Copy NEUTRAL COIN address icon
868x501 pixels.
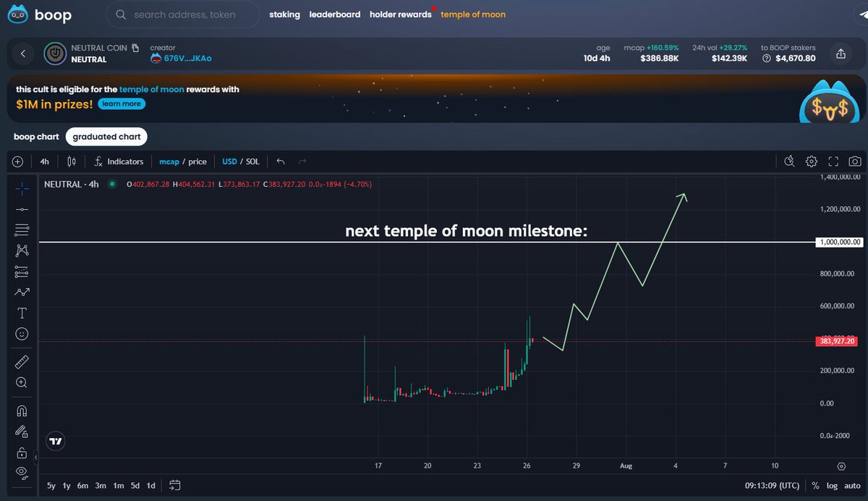coord(135,48)
